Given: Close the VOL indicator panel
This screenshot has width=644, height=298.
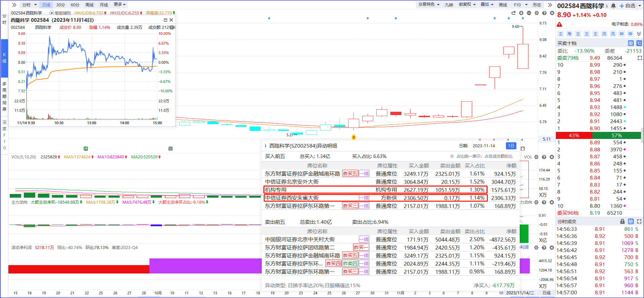Looking at the screenshot, I should (552, 157).
